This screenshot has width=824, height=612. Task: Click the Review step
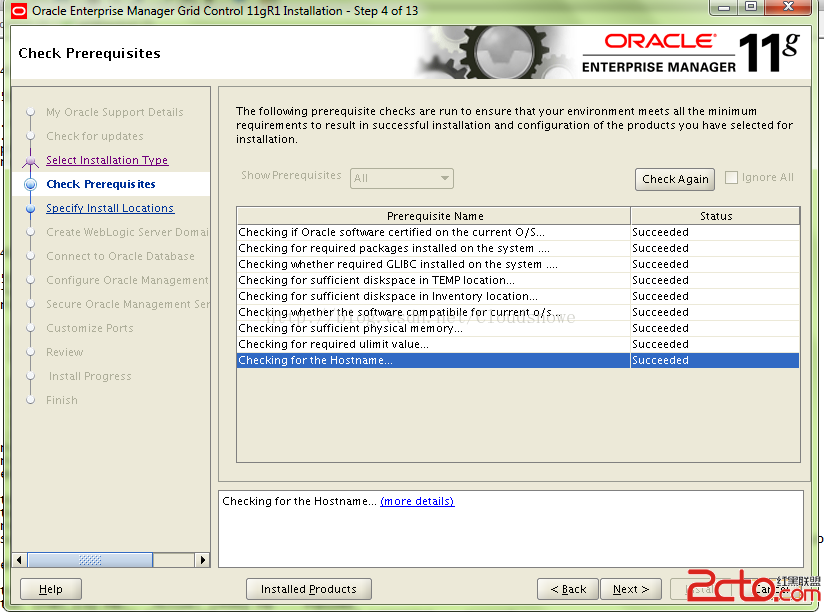pyautogui.click(x=65, y=352)
